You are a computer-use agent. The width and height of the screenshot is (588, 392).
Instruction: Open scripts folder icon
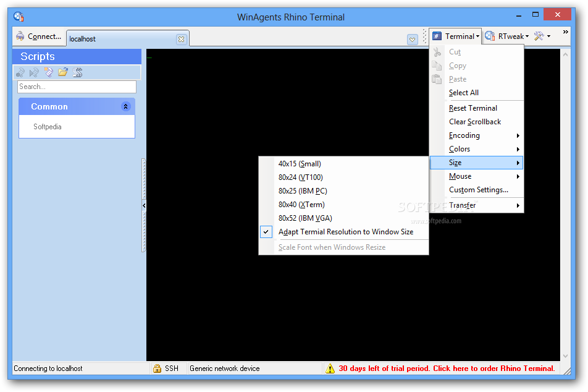[x=62, y=72]
